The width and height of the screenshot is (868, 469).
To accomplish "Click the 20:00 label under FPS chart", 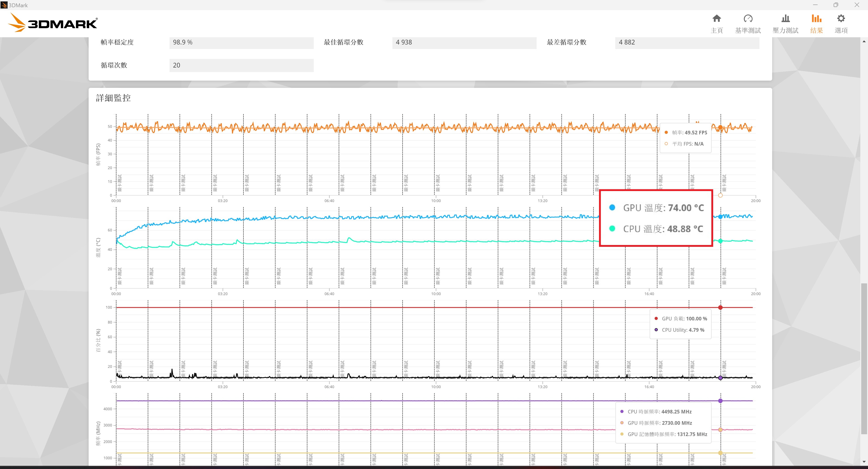I will tap(756, 201).
